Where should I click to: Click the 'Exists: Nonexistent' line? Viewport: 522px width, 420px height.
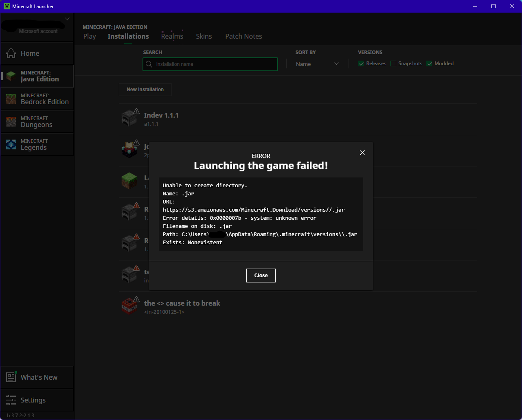(193, 242)
